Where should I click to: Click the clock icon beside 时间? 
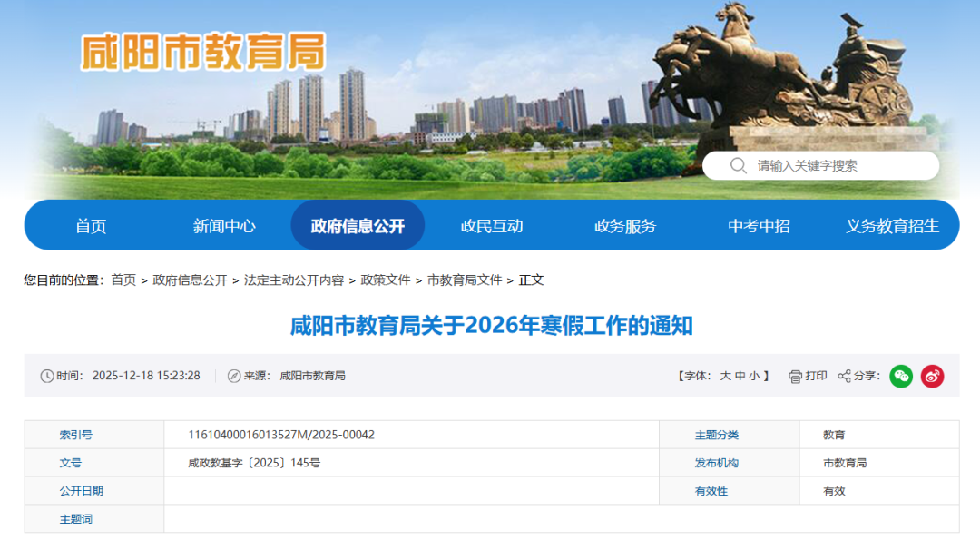point(47,376)
